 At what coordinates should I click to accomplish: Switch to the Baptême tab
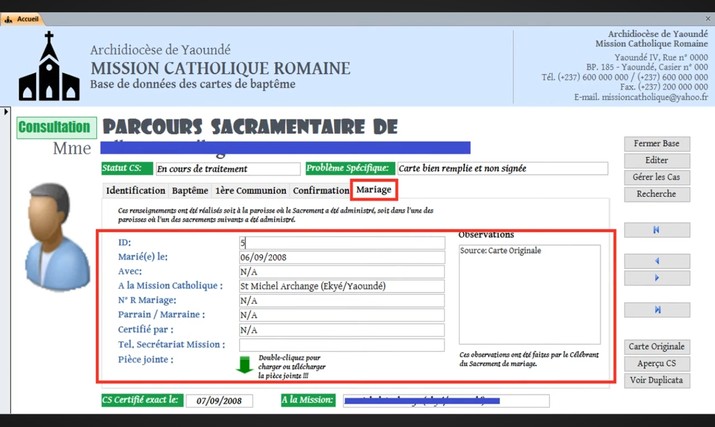coord(190,190)
